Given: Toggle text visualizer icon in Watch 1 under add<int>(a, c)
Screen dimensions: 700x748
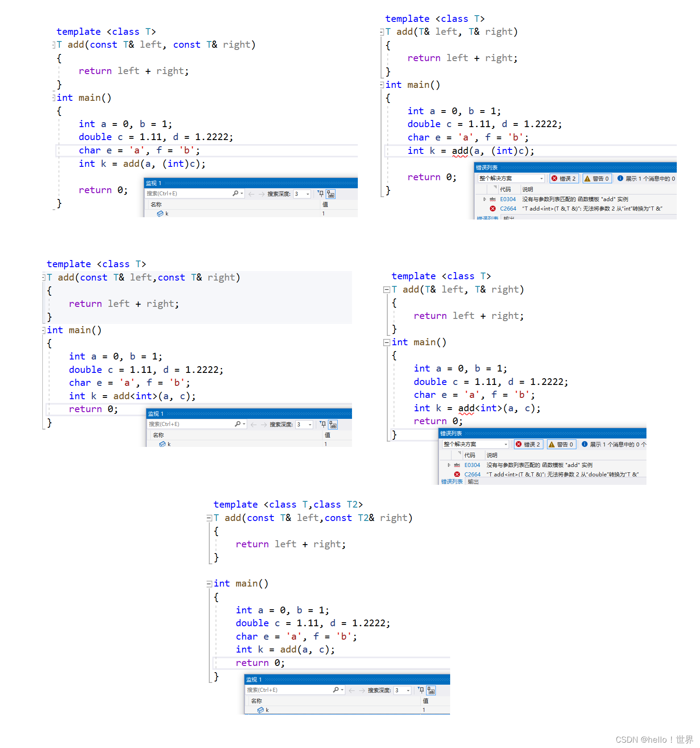Looking at the screenshot, I should (x=333, y=425).
